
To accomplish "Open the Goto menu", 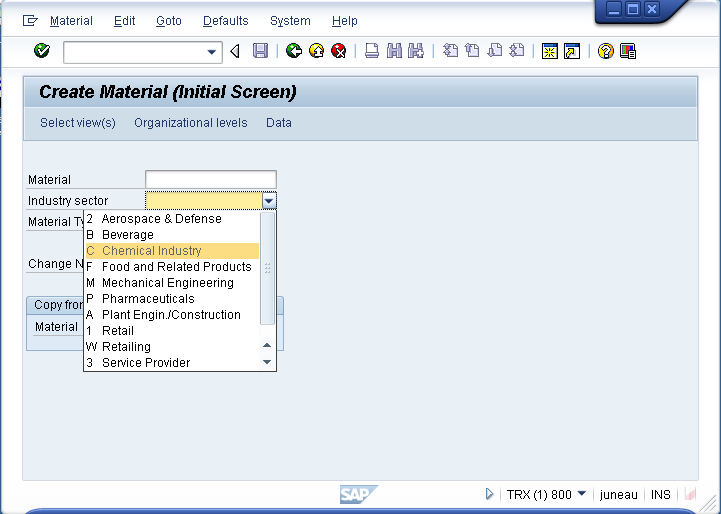I will pyautogui.click(x=169, y=21).
